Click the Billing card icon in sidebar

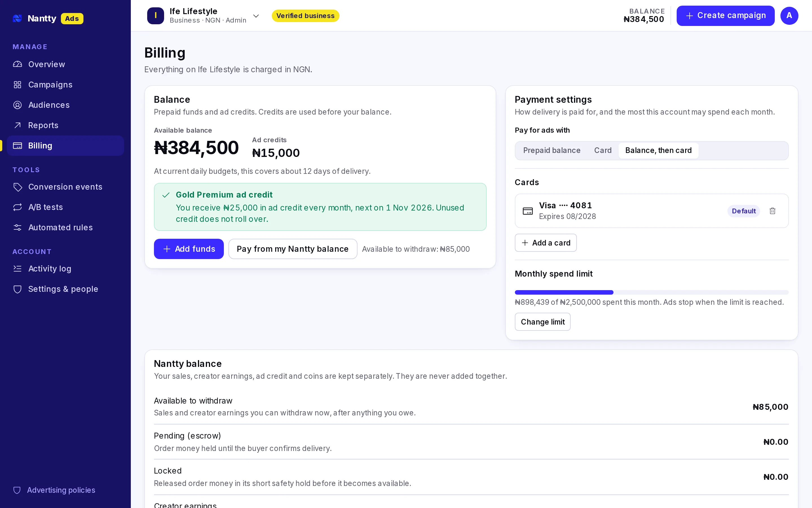(17, 145)
